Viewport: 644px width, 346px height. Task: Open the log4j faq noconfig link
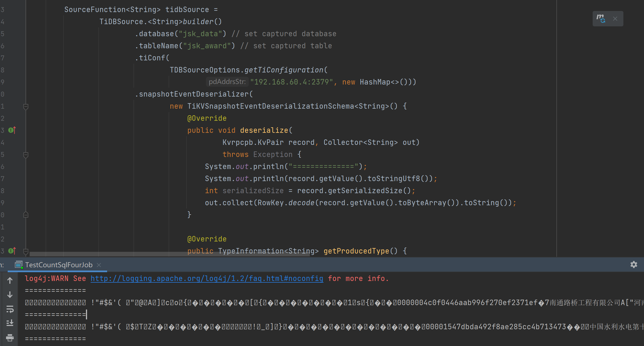coord(207,279)
